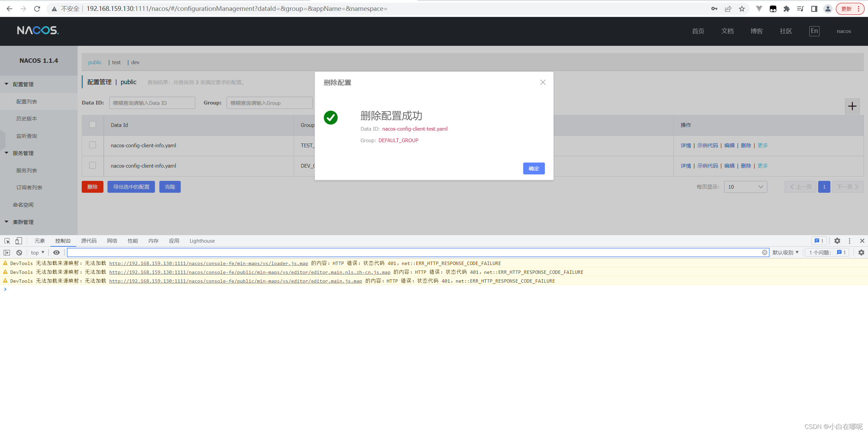Image resolution: width=868 pixels, height=433 pixels.
Task: Click the DevTools inspect element icon
Action: click(x=7, y=241)
